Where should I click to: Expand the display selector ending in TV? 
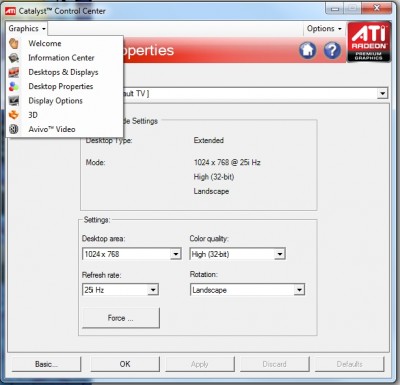click(383, 94)
